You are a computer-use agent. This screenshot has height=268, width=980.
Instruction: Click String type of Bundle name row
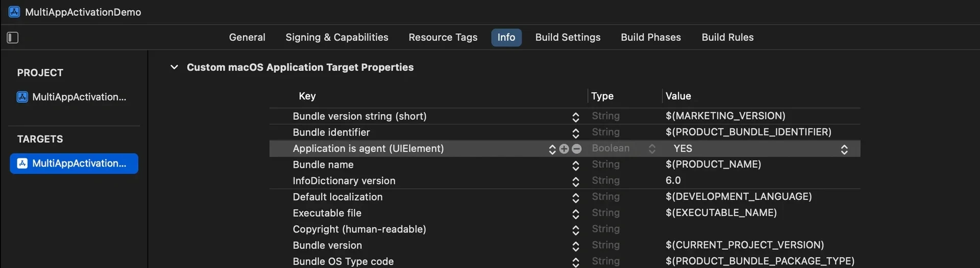click(606, 165)
